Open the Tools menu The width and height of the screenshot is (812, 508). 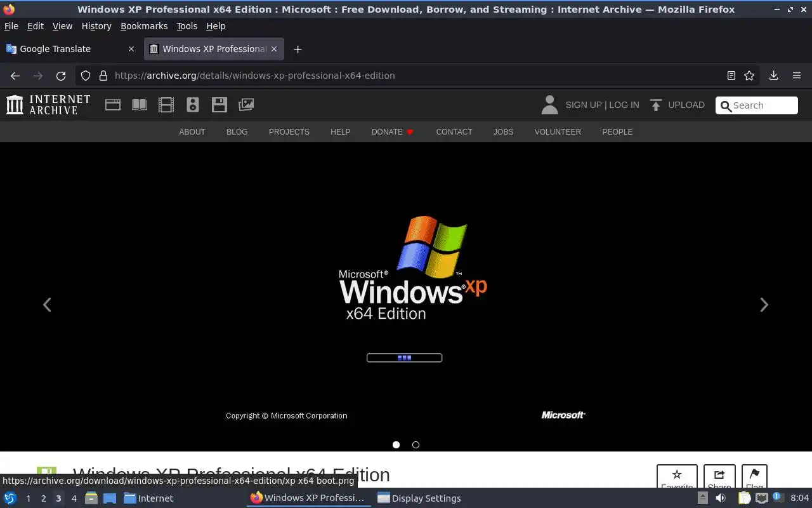(x=187, y=26)
